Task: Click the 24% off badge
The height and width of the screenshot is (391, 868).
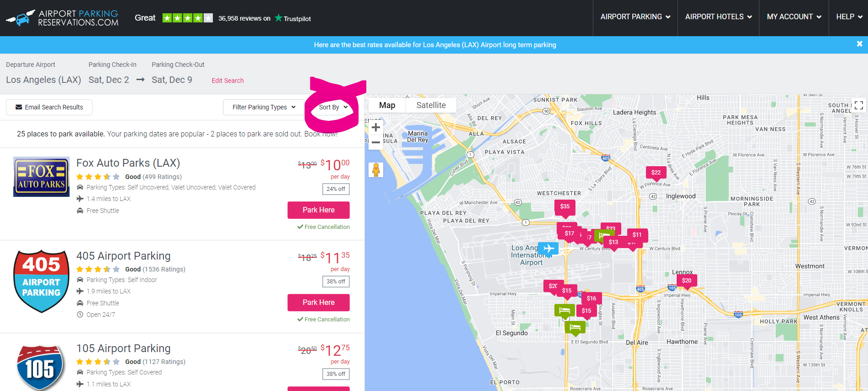Action: click(336, 189)
